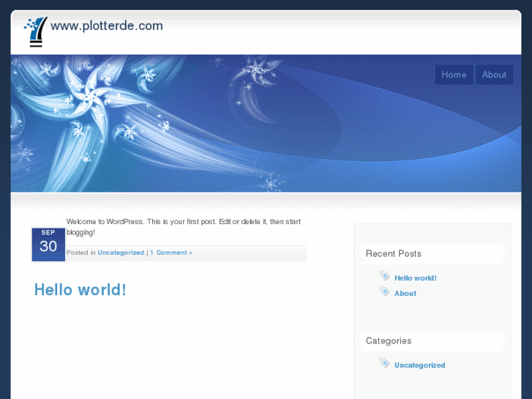Viewport: 532px width, 399px height.
Task: Open Uncategorized under Categories sidebar
Action: [420, 365]
